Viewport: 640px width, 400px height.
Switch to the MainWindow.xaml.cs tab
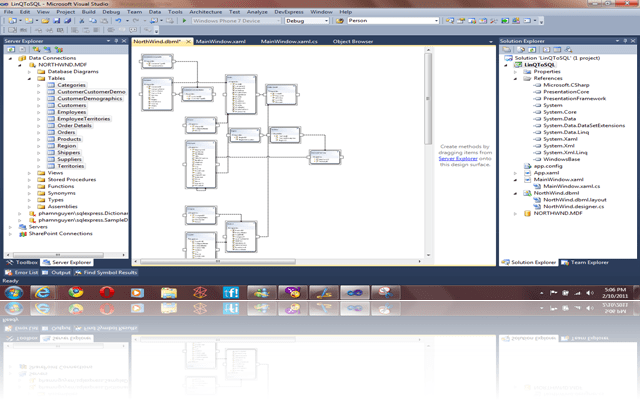tap(289, 41)
